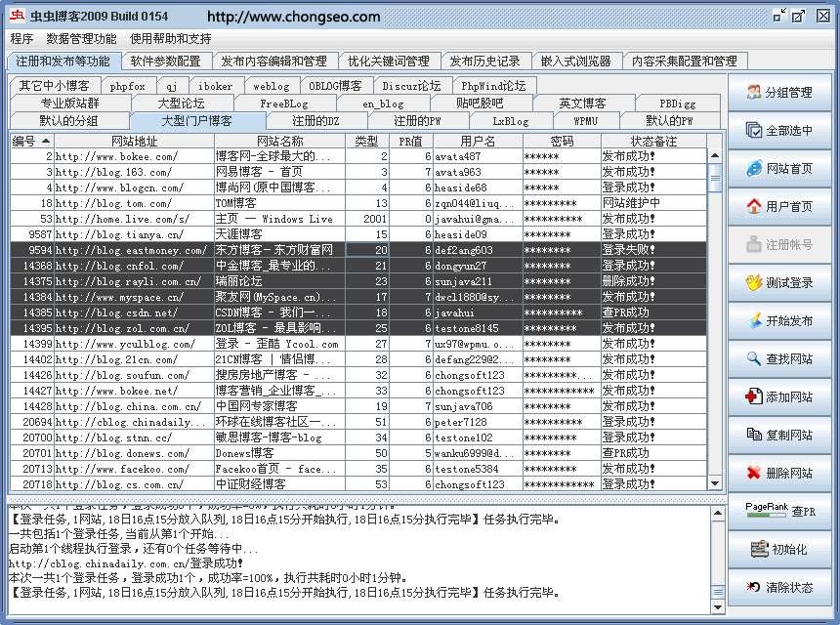Click the 登录失败 status cell
The image size is (840, 625).
653,250
